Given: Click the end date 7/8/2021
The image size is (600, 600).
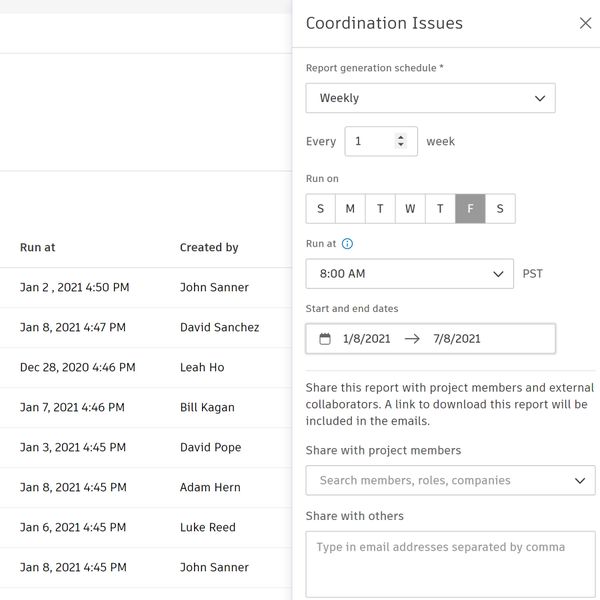Looking at the screenshot, I should [457, 339].
